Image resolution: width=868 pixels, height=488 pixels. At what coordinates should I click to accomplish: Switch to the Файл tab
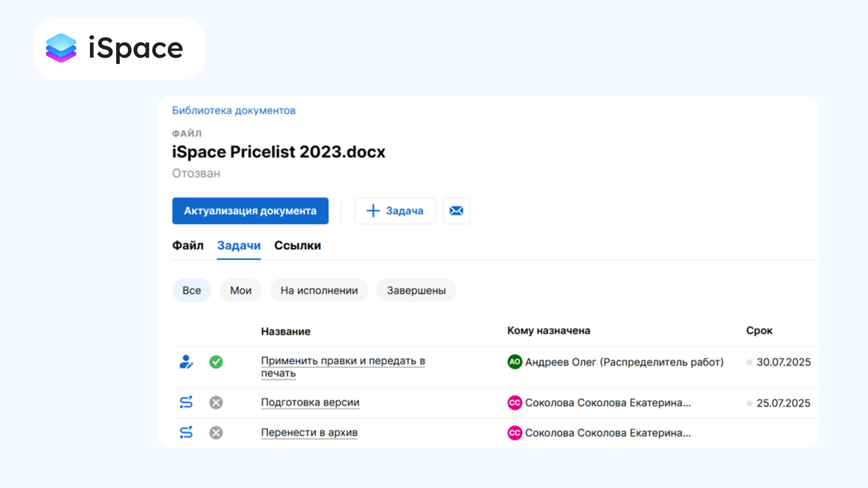188,246
